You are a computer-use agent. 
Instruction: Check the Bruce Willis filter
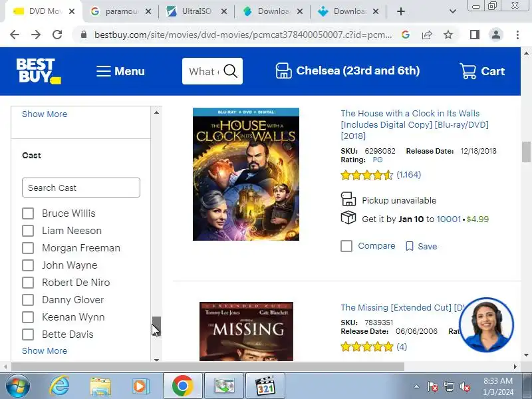28,213
